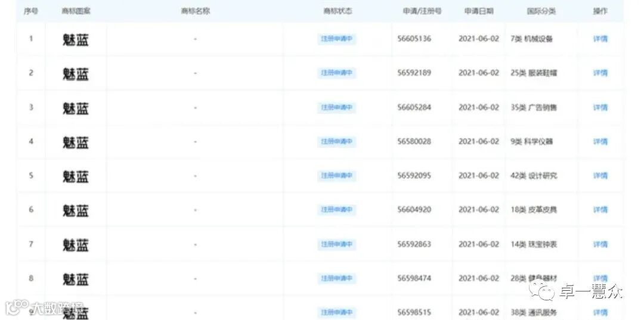Click 注册申请中 status tag in row 8
Viewport: 644px width, 320px height.
click(x=337, y=278)
